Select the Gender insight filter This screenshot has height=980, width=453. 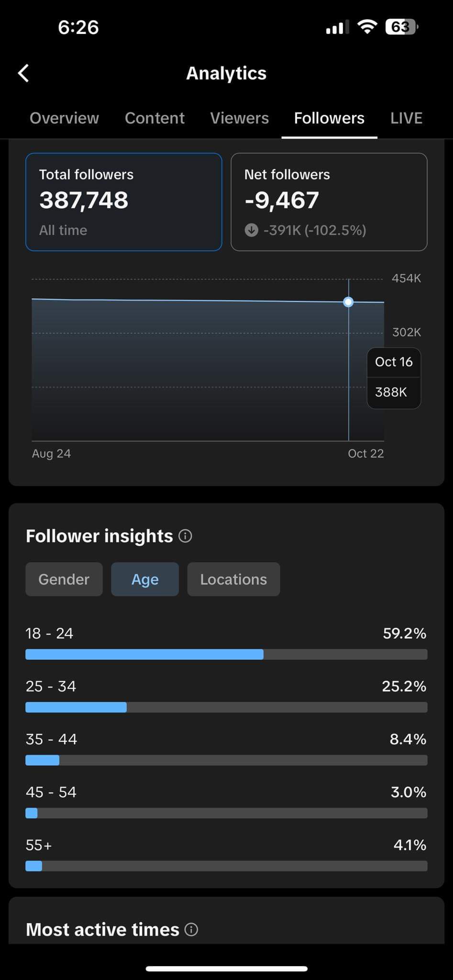[x=64, y=579]
